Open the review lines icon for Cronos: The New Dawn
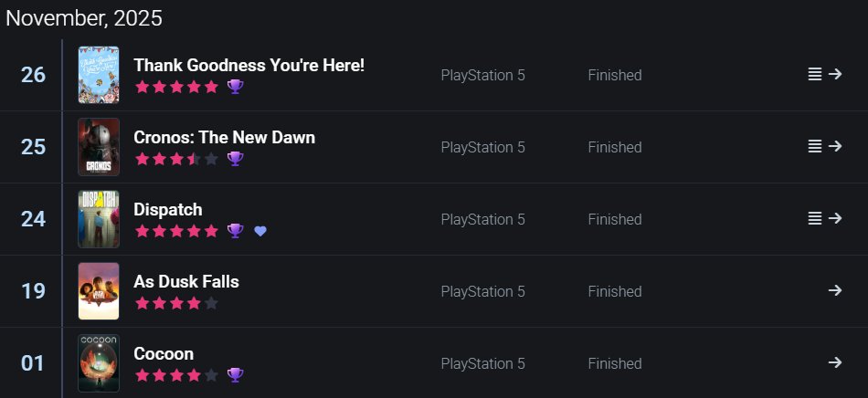 [x=814, y=146]
